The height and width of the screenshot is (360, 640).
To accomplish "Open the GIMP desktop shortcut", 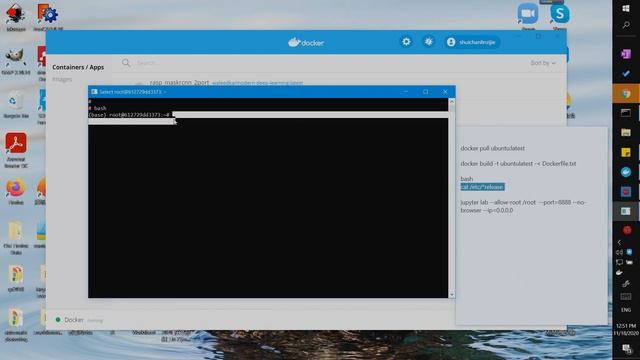I will (x=16, y=61).
